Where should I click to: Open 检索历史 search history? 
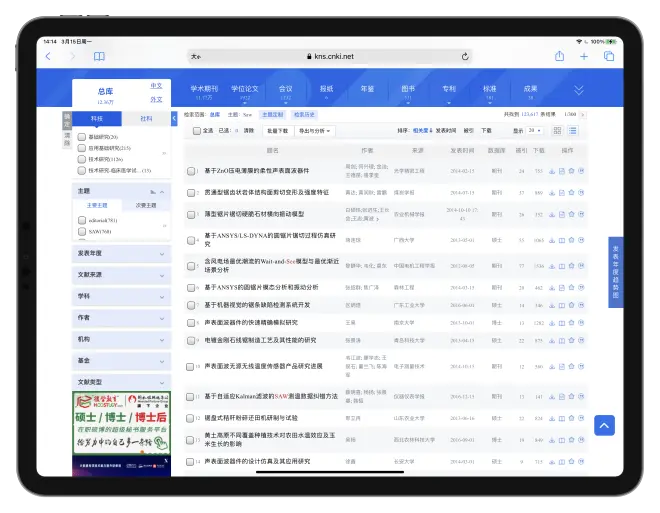[304, 114]
